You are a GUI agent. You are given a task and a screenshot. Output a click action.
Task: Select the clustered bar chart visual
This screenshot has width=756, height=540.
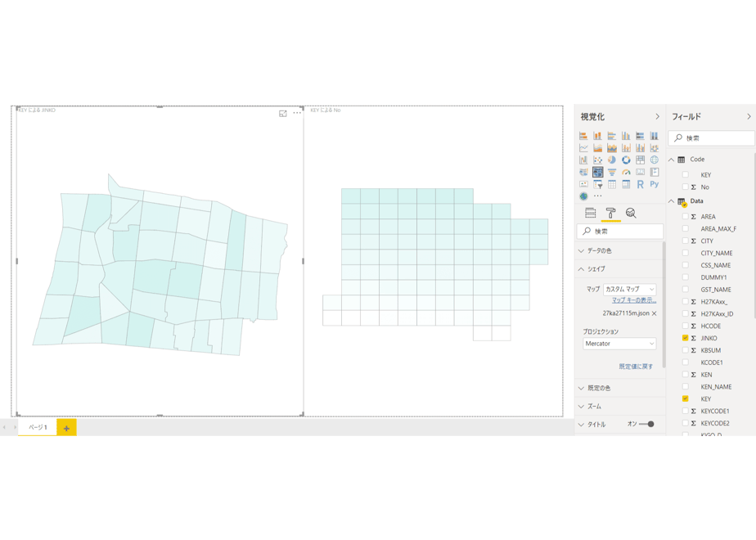612,136
